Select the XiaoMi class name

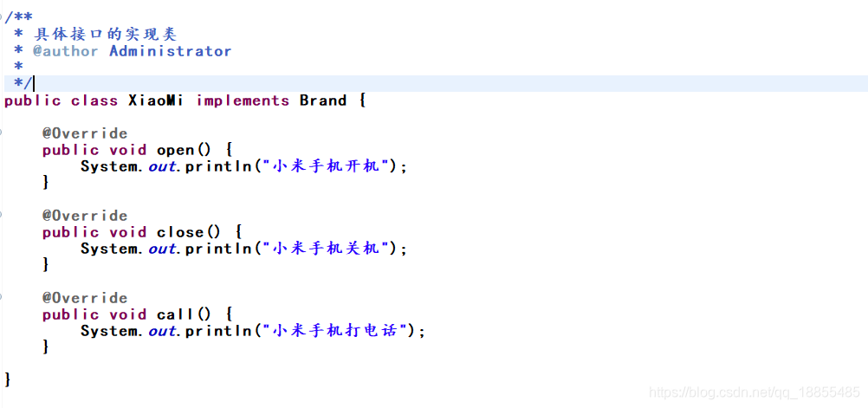[x=156, y=100]
